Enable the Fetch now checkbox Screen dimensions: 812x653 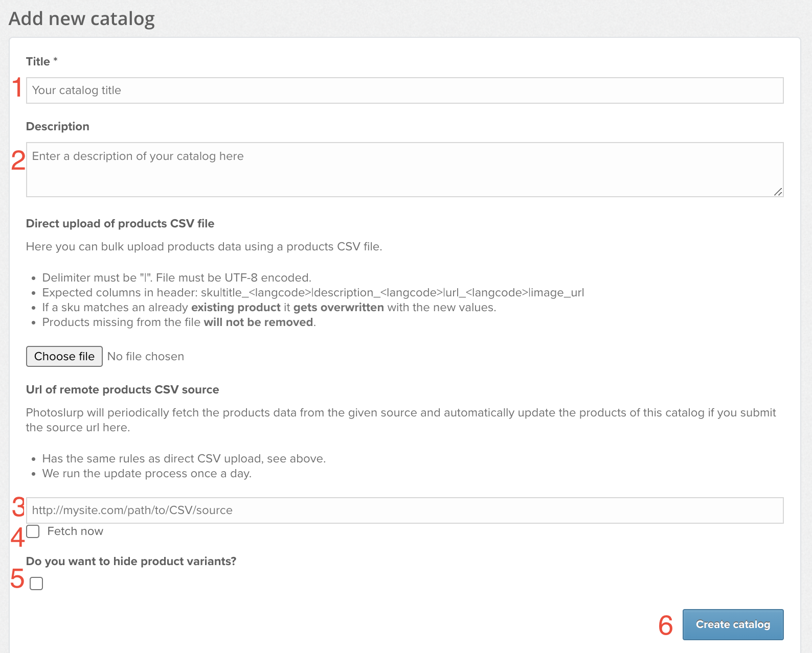(33, 531)
